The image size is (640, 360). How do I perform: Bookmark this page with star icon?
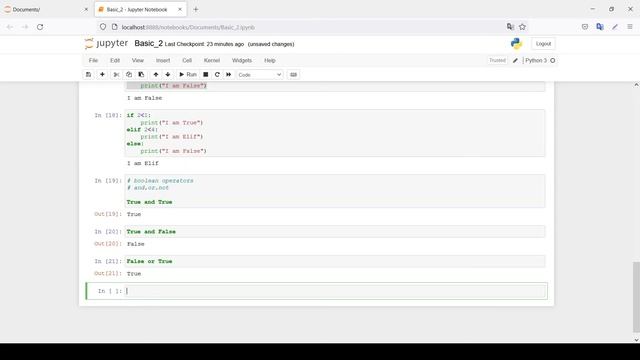(522, 27)
